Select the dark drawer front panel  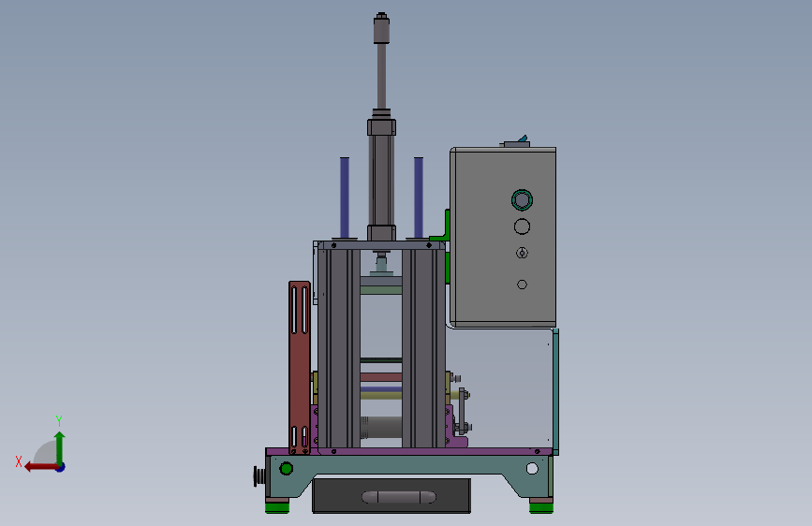pyautogui.click(x=391, y=495)
